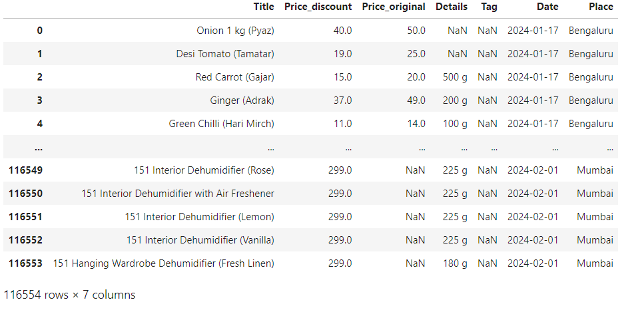This screenshot has height=316, width=644.
Task: Select the Price_original column header
Action: 394,7
